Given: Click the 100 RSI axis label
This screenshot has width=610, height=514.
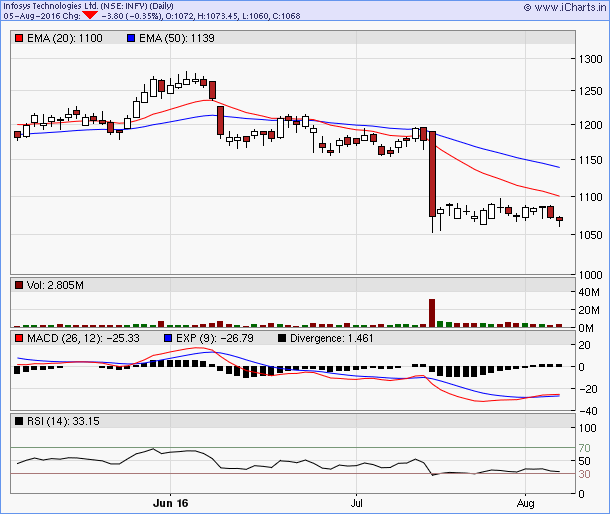Looking at the screenshot, I should 587,428.
